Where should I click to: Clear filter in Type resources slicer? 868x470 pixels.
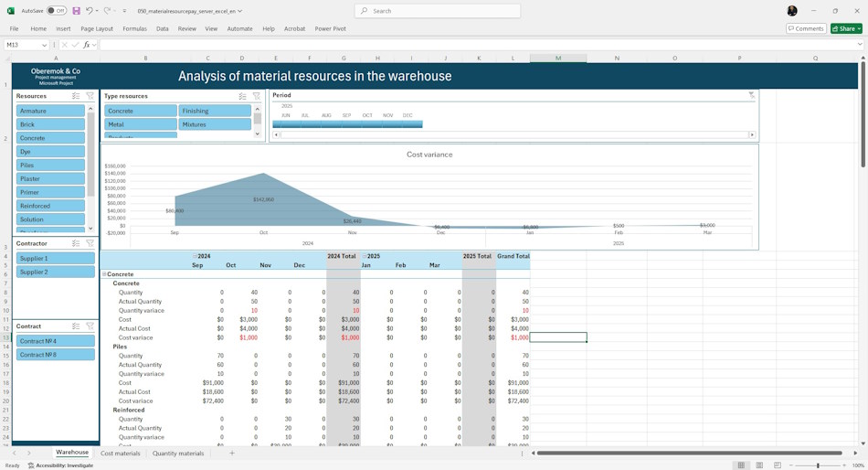257,96
